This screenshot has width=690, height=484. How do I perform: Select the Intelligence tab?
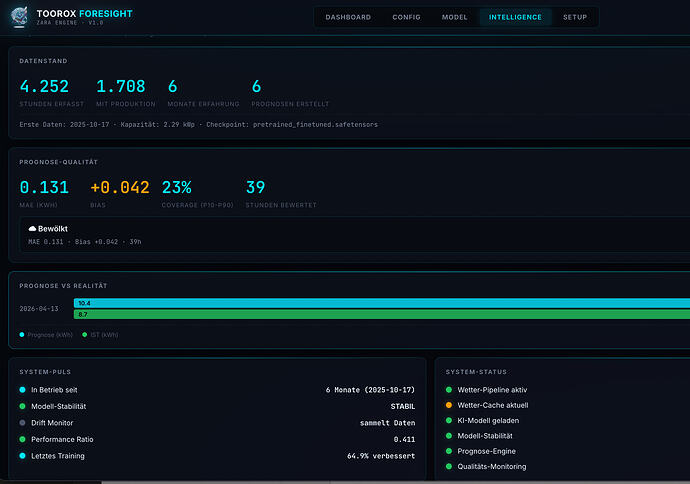tap(515, 17)
